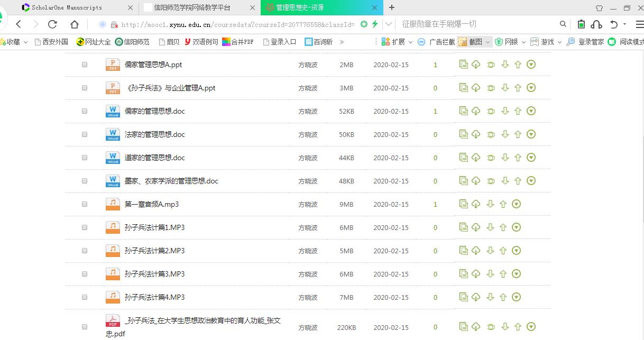
Task: Open cloud download for 第一章音频A.mp3
Action: click(x=476, y=204)
